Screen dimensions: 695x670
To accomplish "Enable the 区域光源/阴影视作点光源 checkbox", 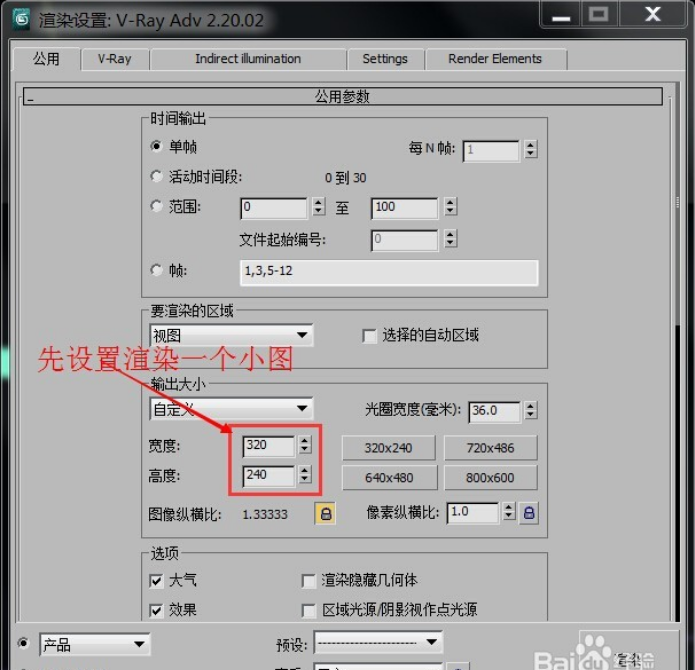I will pos(308,611).
